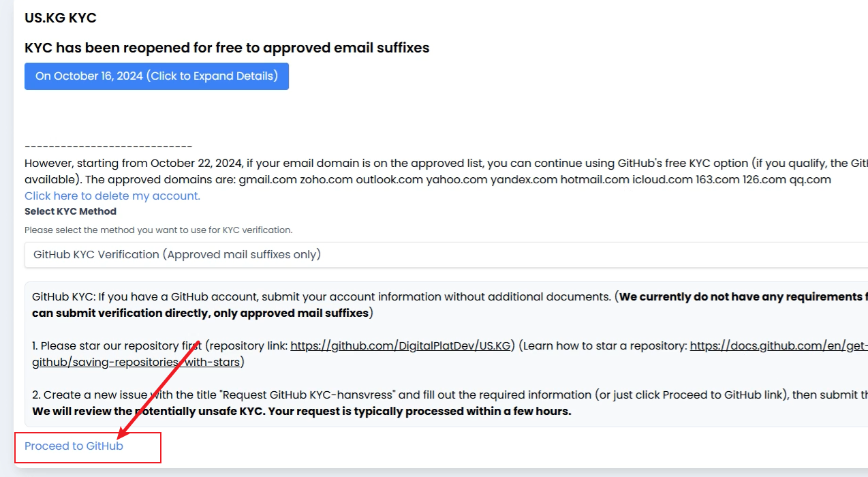Click qq.com in the approved domains list
868x477 pixels.
point(810,180)
